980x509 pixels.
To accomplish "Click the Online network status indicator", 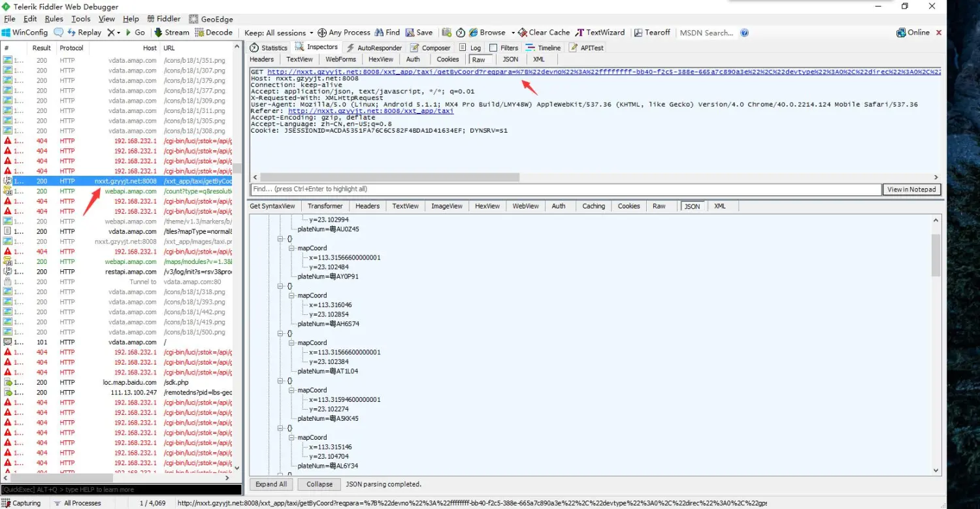I will (x=913, y=32).
